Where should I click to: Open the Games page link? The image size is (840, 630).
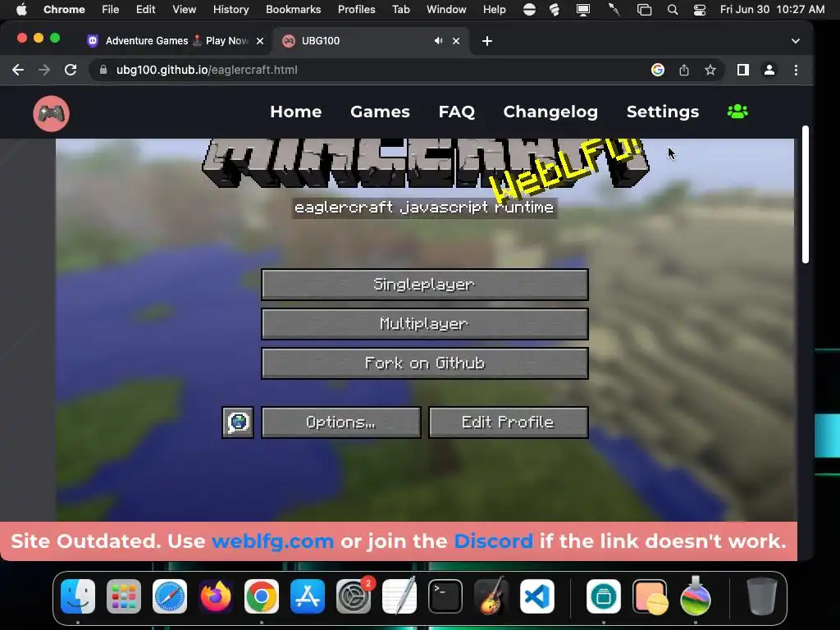pos(380,112)
